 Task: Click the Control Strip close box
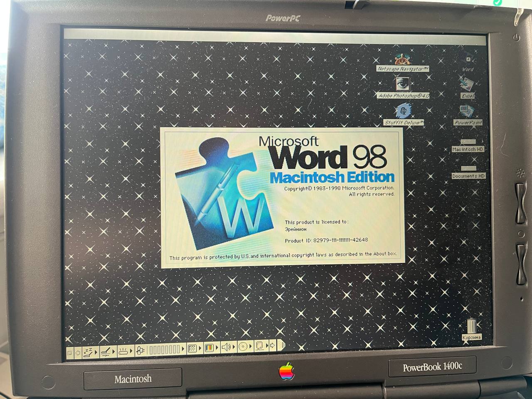(70, 353)
